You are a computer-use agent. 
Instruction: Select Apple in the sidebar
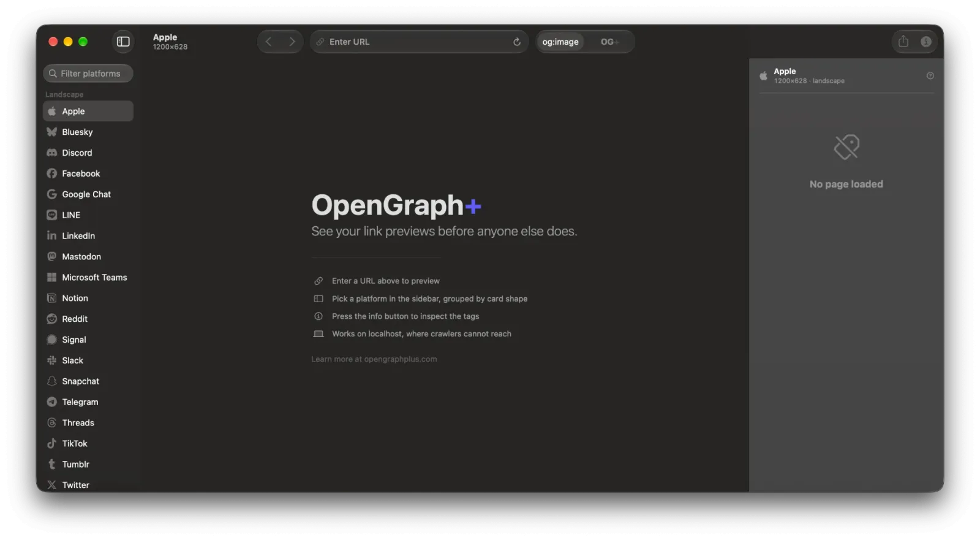point(88,111)
